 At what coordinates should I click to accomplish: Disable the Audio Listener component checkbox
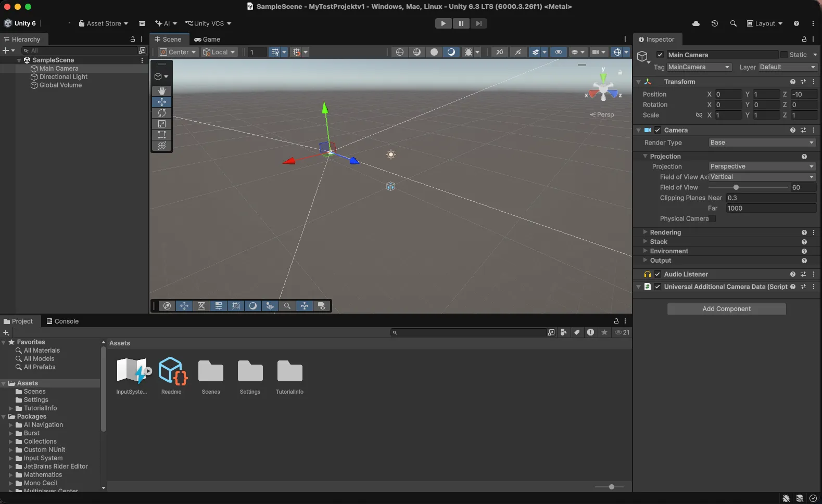pos(657,274)
